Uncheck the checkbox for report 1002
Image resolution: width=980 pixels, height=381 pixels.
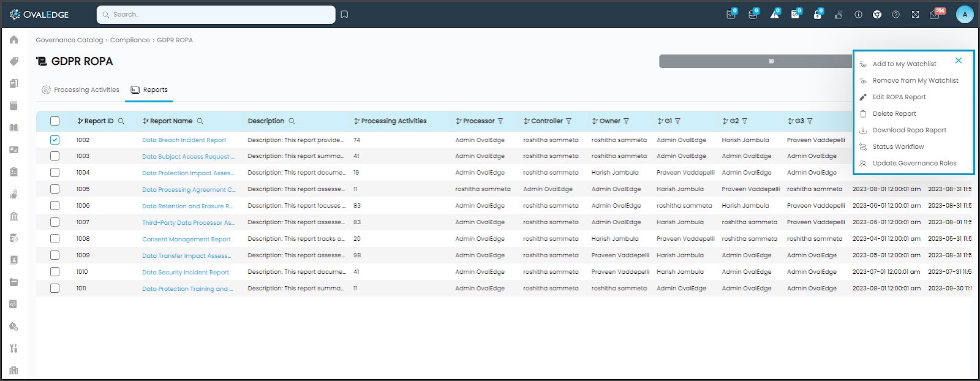55,140
